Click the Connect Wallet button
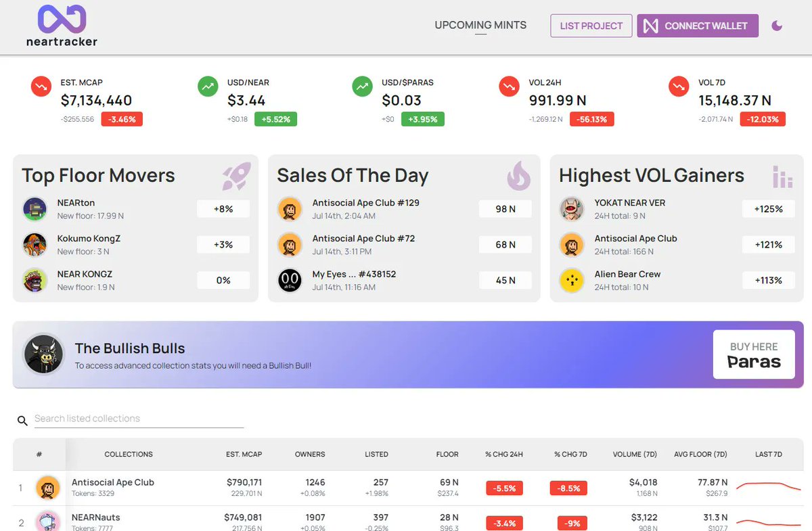 698,26
